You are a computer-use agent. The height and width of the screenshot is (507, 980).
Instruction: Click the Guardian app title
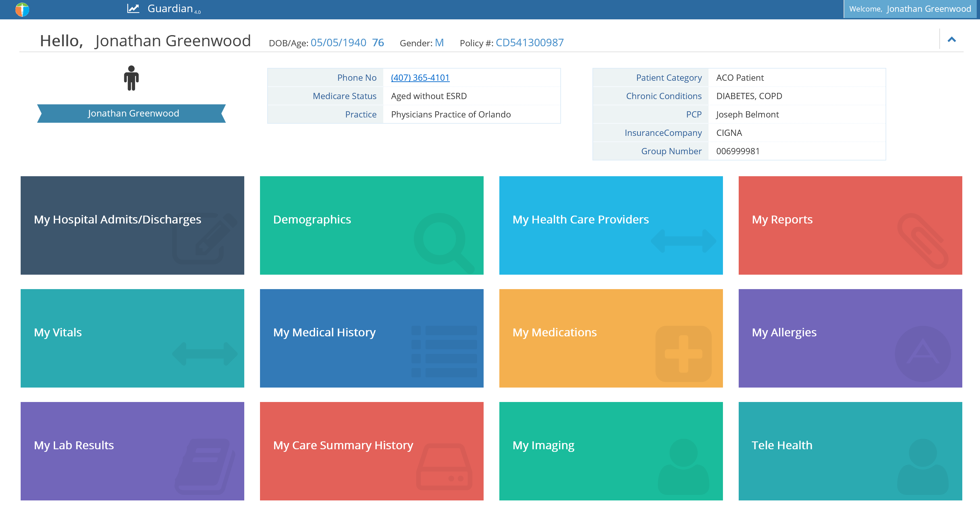pyautogui.click(x=170, y=9)
